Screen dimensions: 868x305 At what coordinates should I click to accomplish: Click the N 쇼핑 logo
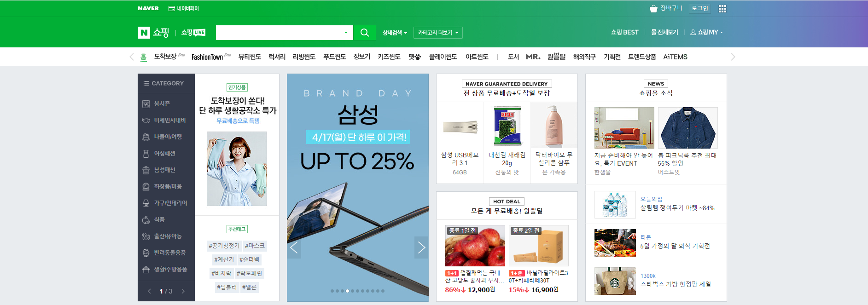(x=154, y=33)
